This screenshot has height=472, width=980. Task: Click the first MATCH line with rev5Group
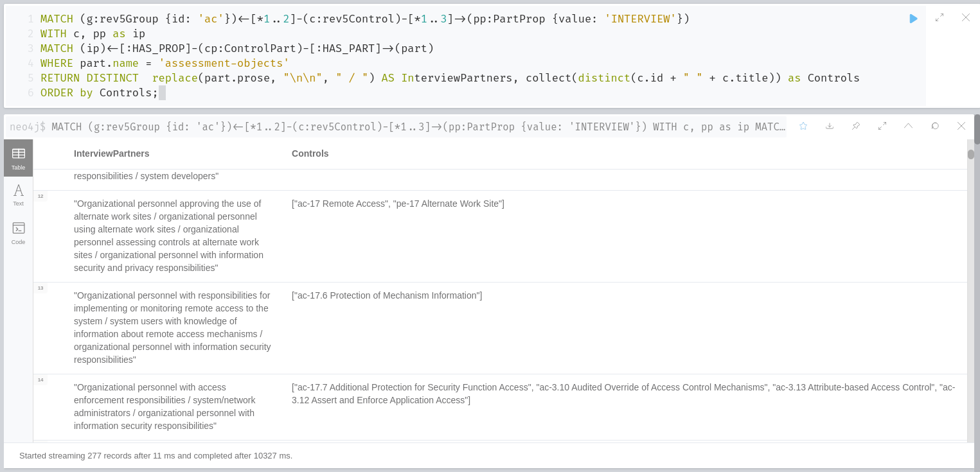pyautogui.click(x=365, y=19)
